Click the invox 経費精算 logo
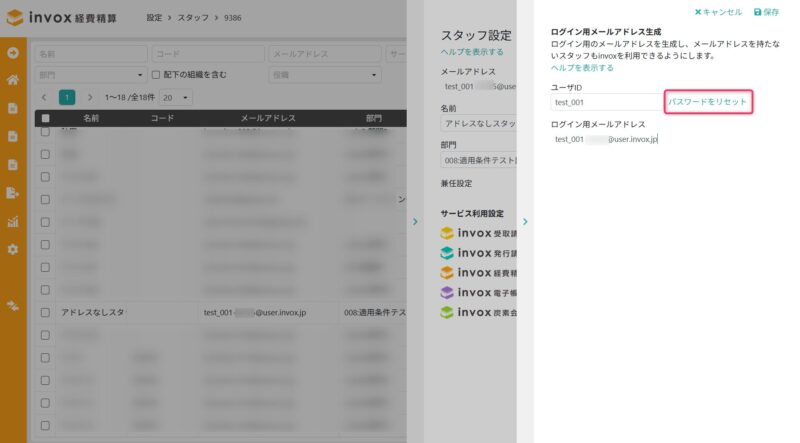The image size is (800, 443). pyautogui.click(x=62, y=18)
